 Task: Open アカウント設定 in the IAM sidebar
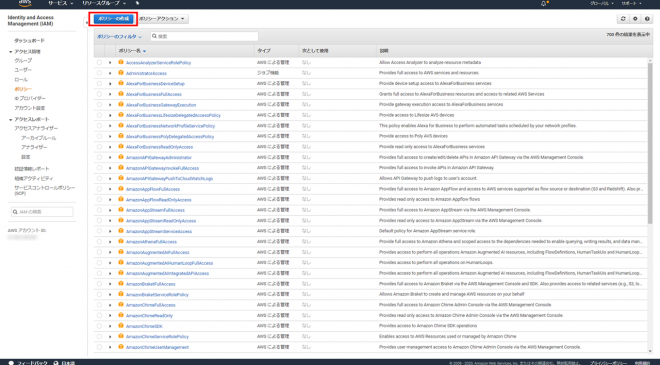(x=30, y=108)
